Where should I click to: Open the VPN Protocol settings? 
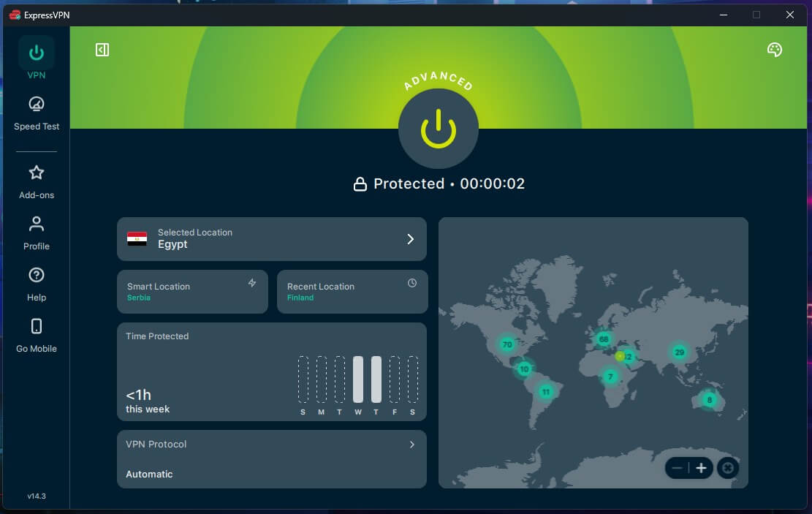272,459
